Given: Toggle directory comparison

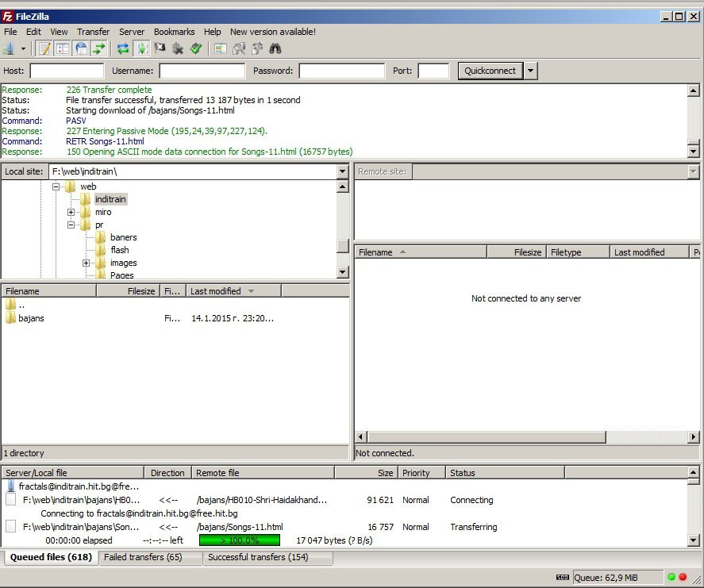Looking at the screenshot, I should click(239, 48).
